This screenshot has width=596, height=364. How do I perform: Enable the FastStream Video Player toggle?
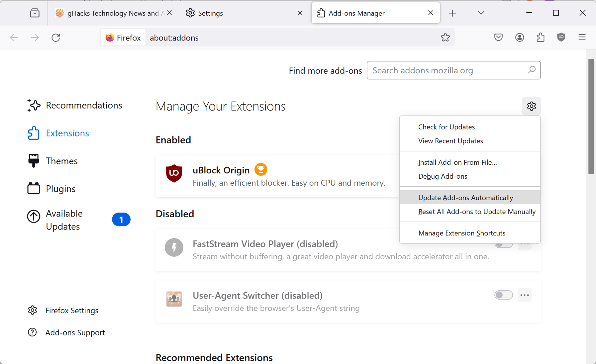(503, 245)
